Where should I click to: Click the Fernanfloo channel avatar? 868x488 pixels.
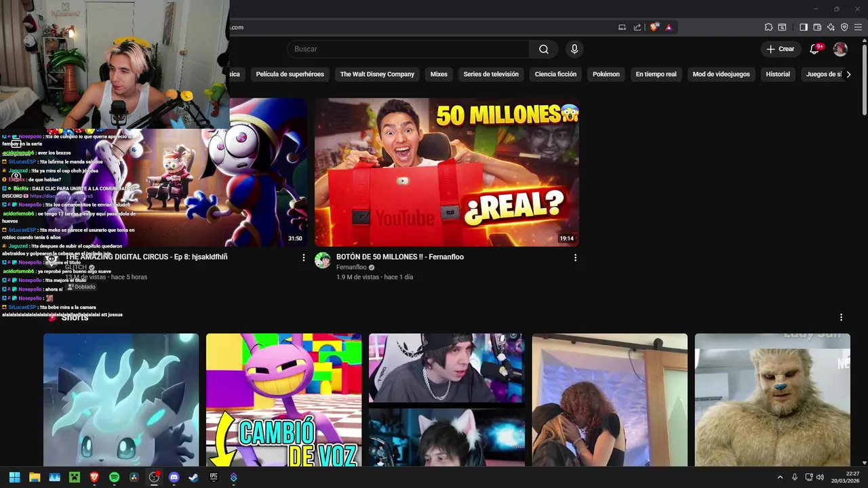coord(323,260)
